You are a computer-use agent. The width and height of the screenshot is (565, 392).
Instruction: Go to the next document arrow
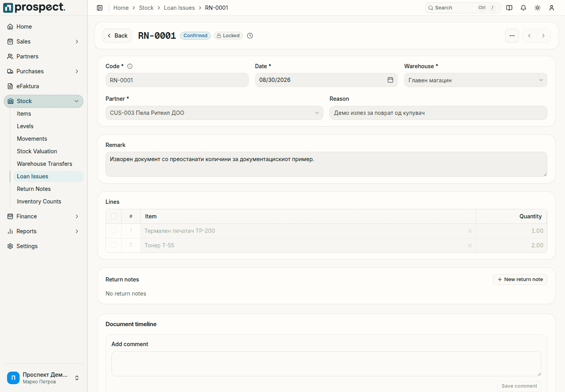pos(543,36)
